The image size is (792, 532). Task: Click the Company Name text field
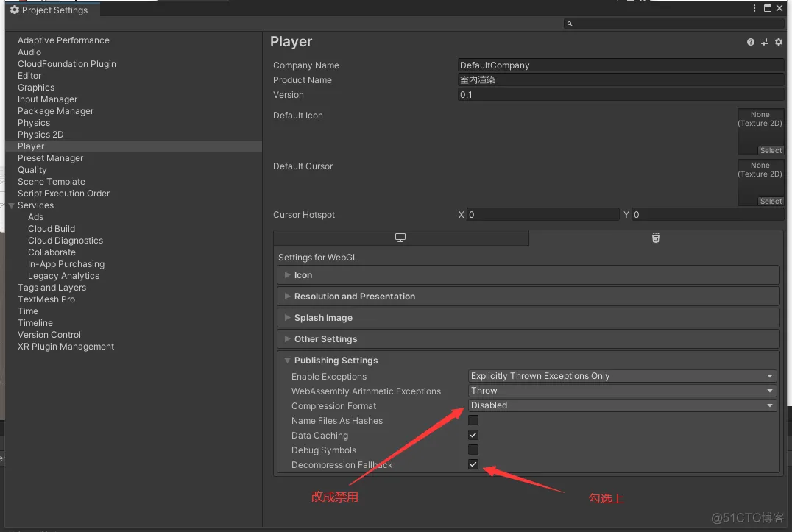pos(620,65)
